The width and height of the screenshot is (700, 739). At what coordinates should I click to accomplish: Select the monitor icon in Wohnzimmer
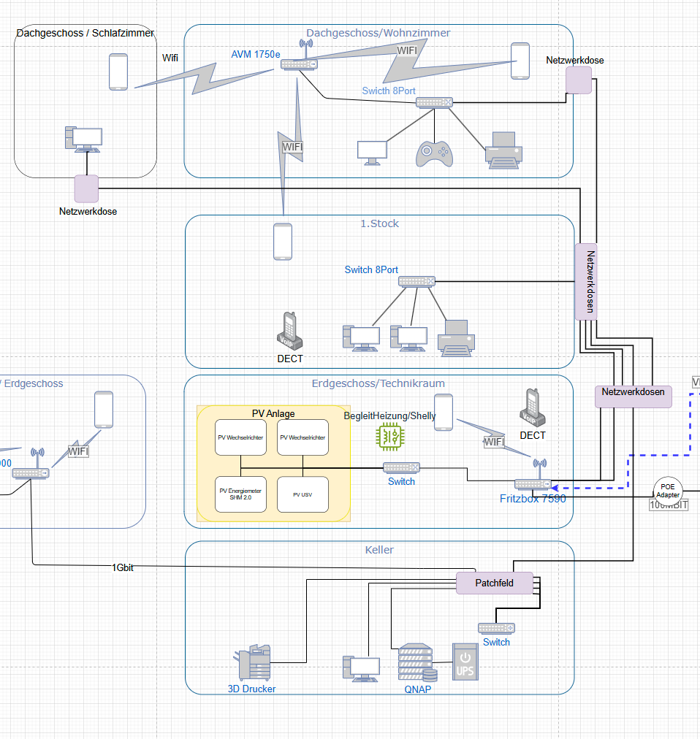pos(372,153)
